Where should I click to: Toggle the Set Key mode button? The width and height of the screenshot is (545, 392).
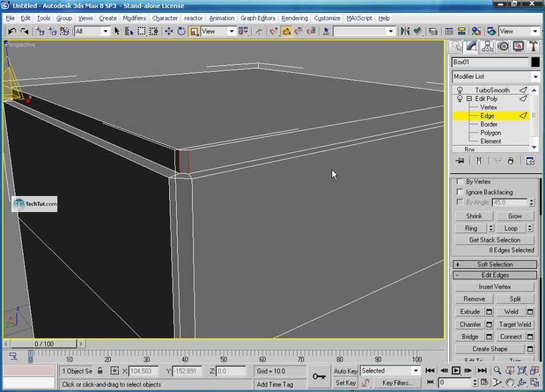coord(345,383)
